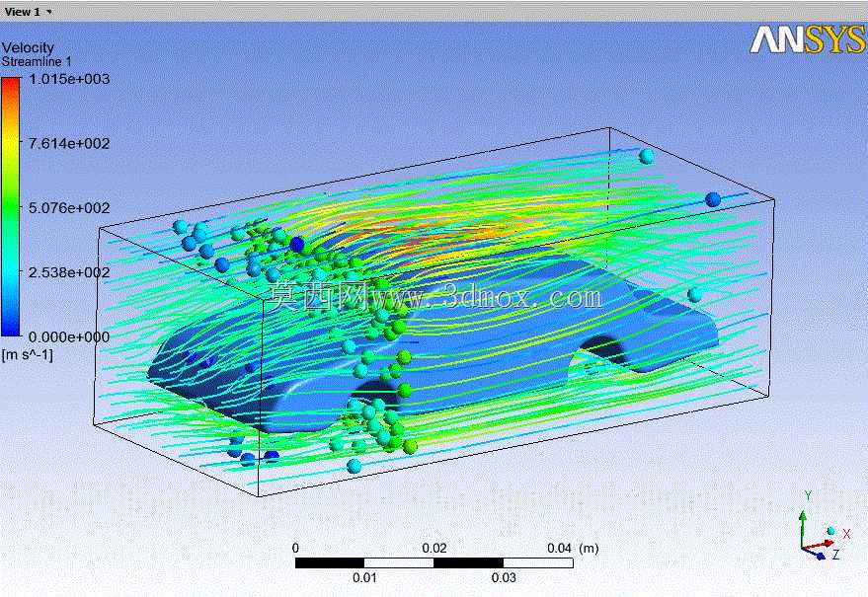Click the XYZ orientation triad
The height and width of the screenshot is (597, 868).
pos(825,526)
